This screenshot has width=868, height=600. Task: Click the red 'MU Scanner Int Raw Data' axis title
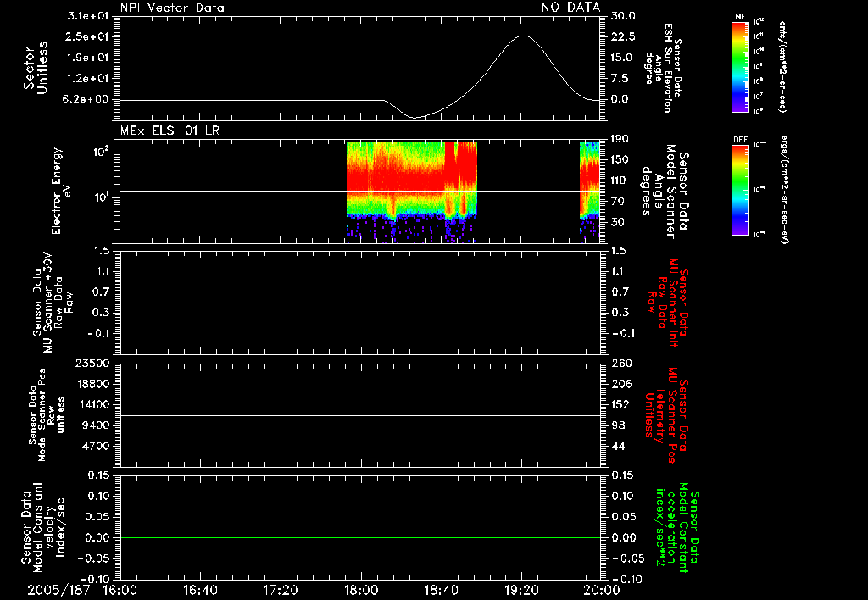tap(668, 303)
